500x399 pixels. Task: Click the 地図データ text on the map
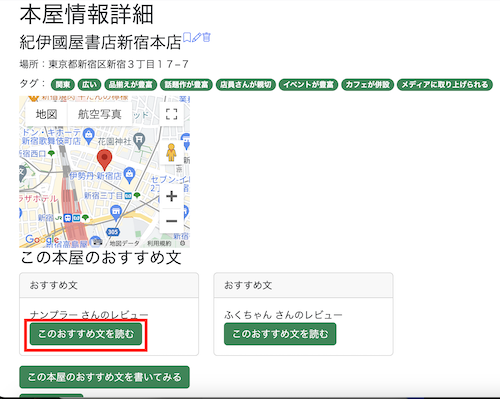coord(124,243)
